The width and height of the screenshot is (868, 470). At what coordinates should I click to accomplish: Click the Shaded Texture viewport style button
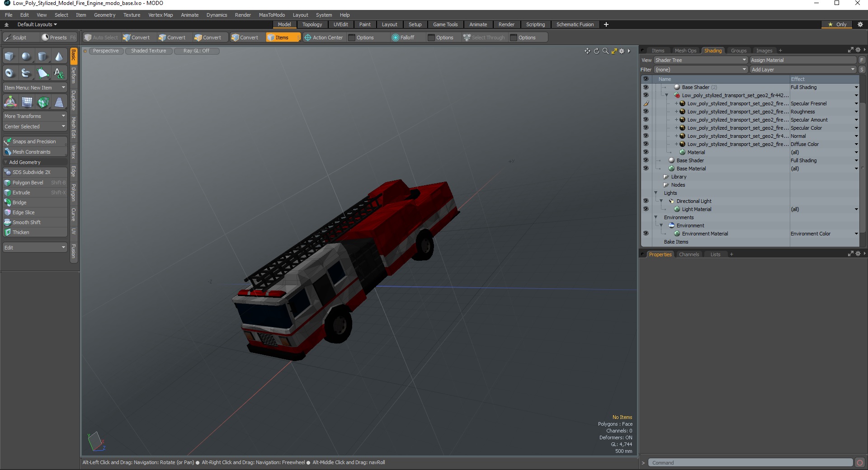(149, 51)
